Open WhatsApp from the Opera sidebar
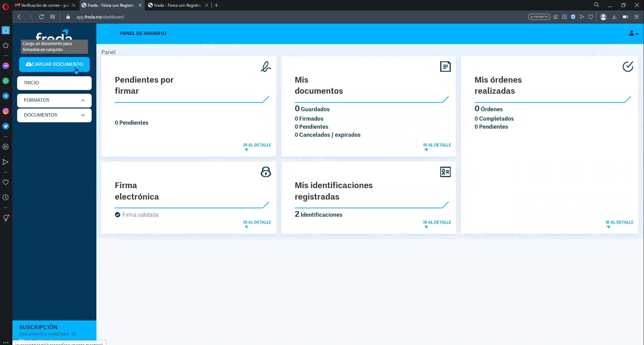Screen dimensions: 644x345 tap(6, 81)
